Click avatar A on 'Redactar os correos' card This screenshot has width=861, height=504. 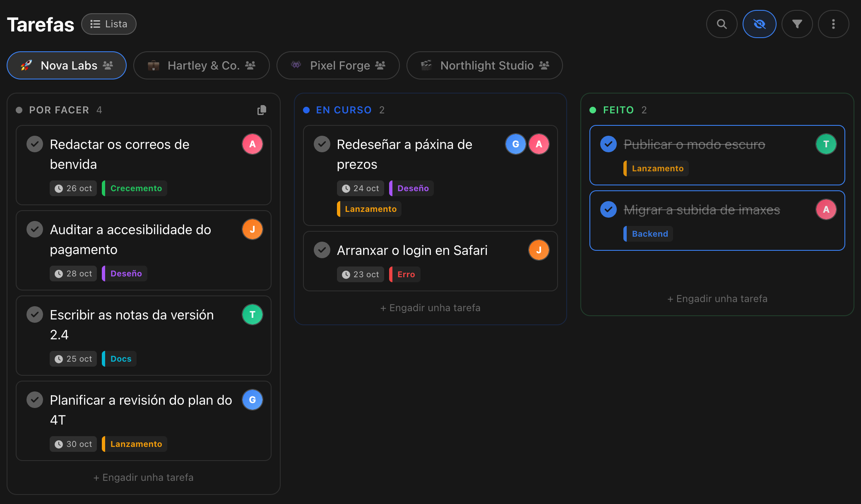coord(253,144)
